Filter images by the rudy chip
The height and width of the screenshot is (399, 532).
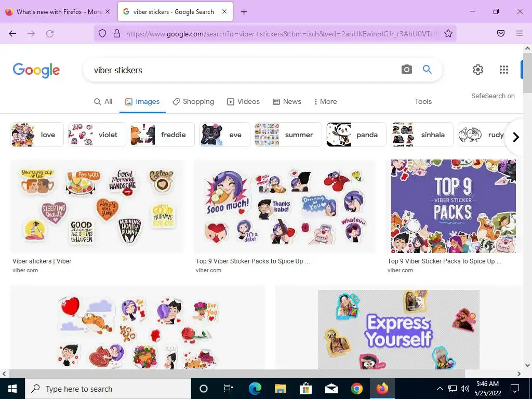(x=482, y=135)
